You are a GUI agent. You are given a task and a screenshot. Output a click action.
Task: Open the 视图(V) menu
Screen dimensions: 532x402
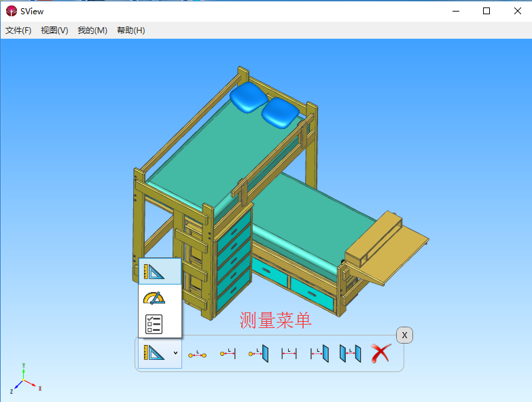pyautogui.click(x=54, y=31)
